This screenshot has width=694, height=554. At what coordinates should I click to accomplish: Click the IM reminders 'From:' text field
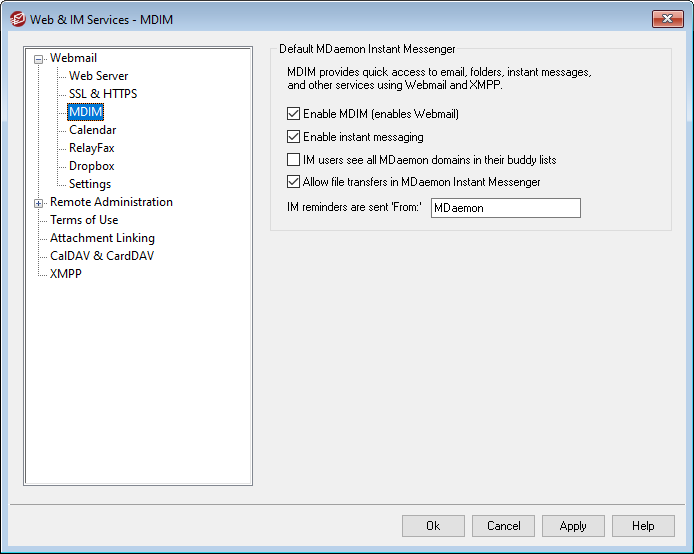[x=505, y=208]
